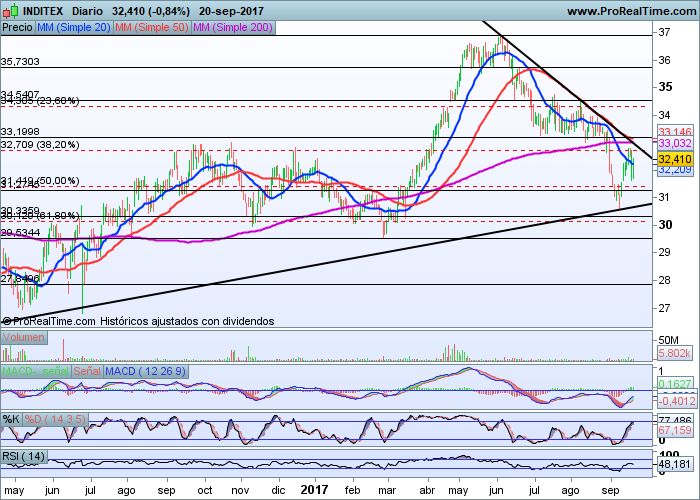Click the mar month marker
The height and width of the screenshot is (500, 700).
(x=387, y=490)
